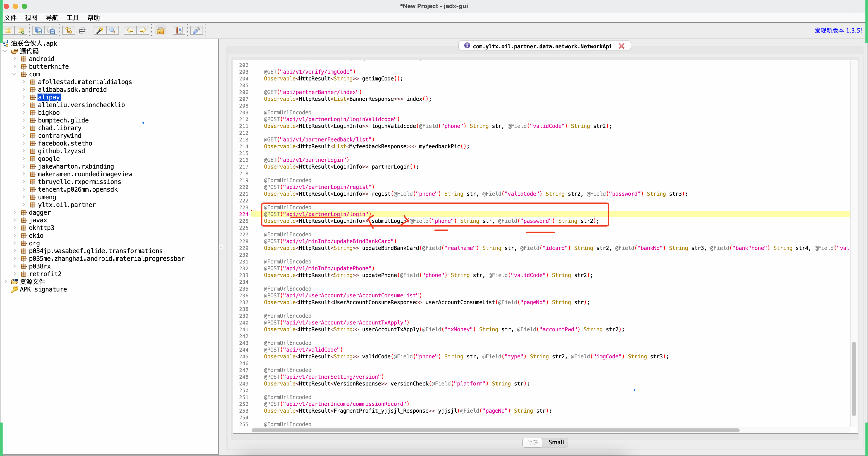Click the export Gradle project icon

(x=51, y=31)
